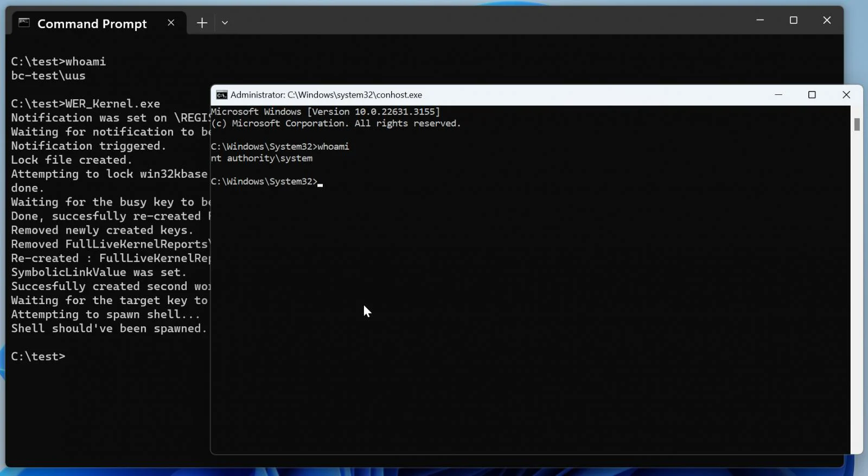Click 'Re-created : FullLiveKernelRep' line
Image resolution: width=868 pixels, height=476 pixels.
(x=111, y=259)
